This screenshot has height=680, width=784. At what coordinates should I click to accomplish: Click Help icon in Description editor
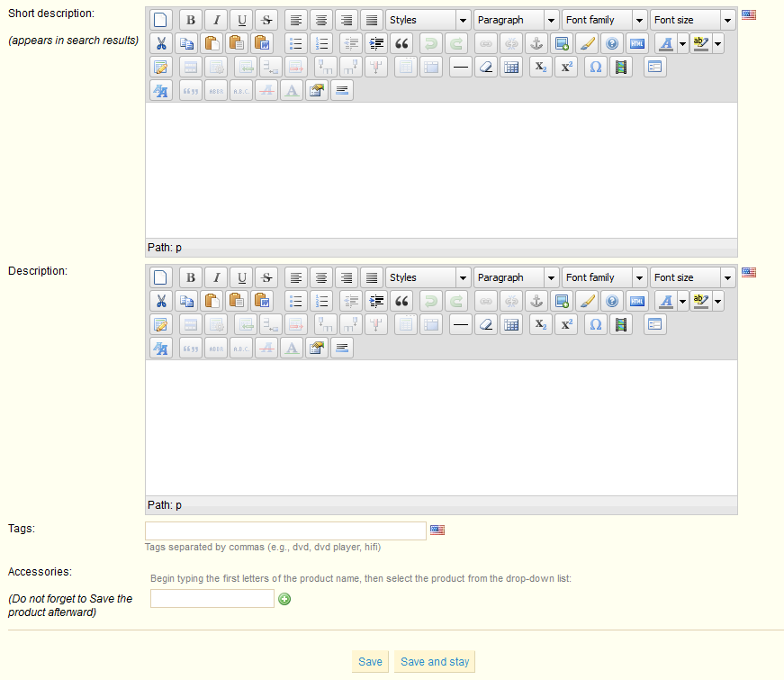click(612, 301)
